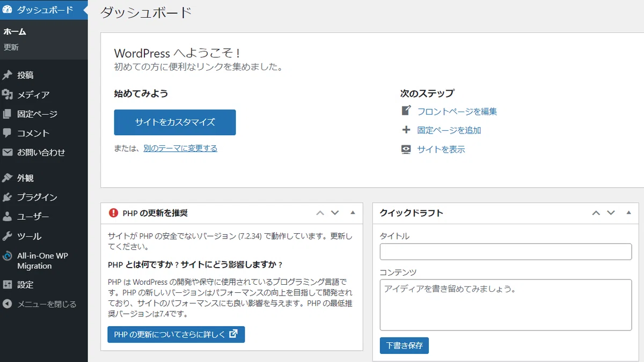Image resolution: width=644 pixels, height=362 pixels.
Task: Select ホーム submenu item
Action: [x=15, y=32]
